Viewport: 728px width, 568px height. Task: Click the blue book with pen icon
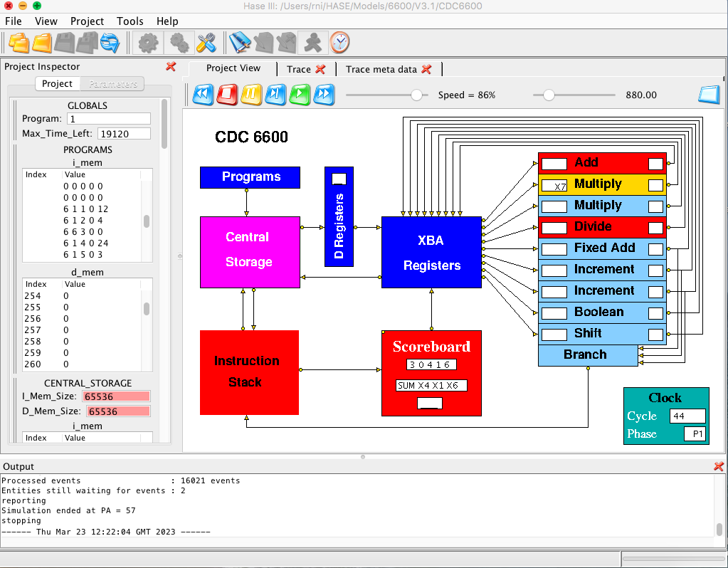click(240, 43)
